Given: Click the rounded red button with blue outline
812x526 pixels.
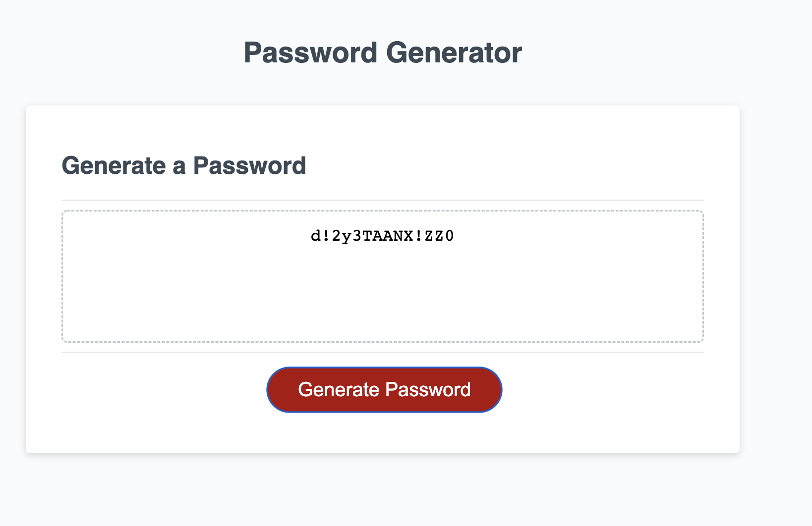Looking at the screenshot, I should (x=384, y=390).
